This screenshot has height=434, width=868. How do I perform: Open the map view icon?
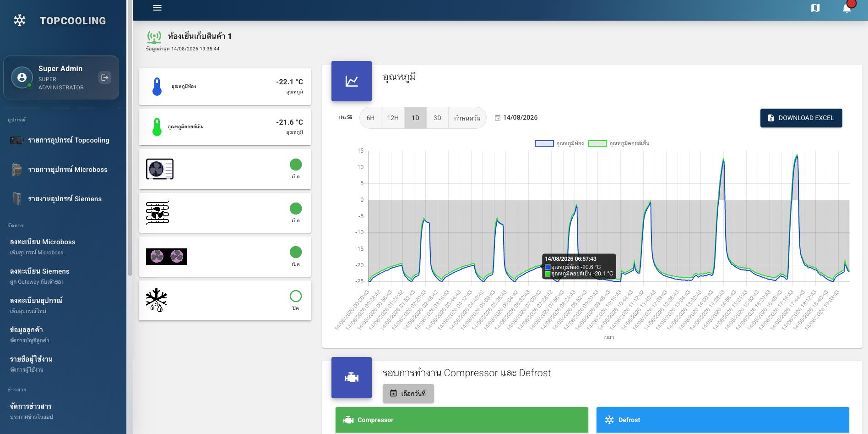815,8
